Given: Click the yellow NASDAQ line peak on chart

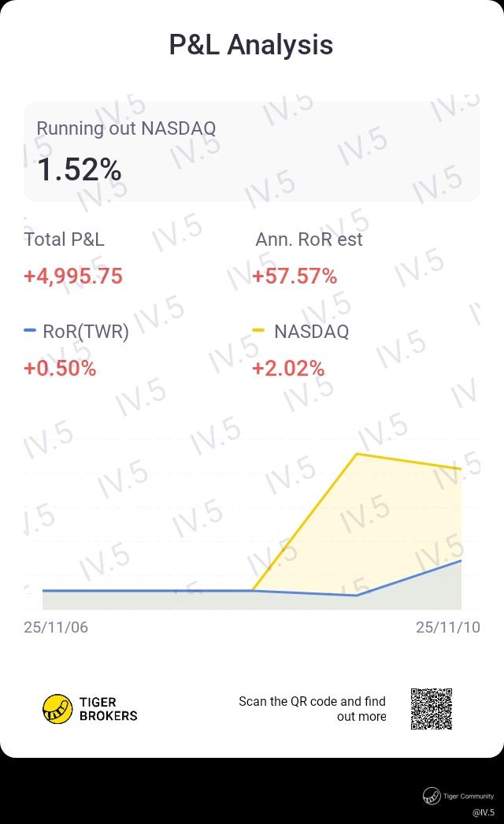Looking at the screenshot, I should tap(357, 454).
